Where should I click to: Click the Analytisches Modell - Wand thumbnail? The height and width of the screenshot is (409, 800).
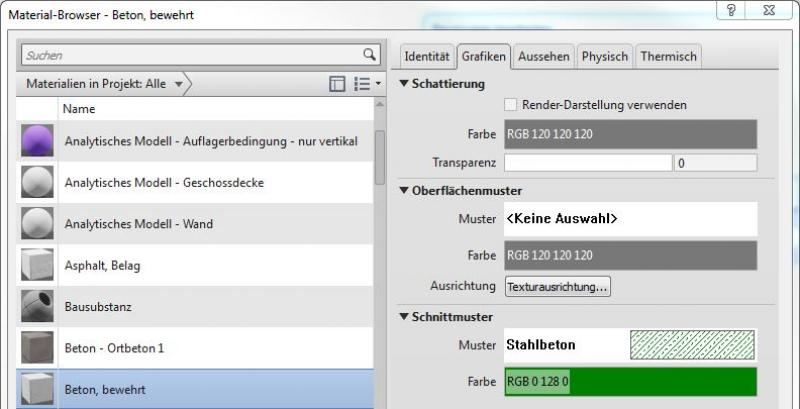[x=37, y=223]
